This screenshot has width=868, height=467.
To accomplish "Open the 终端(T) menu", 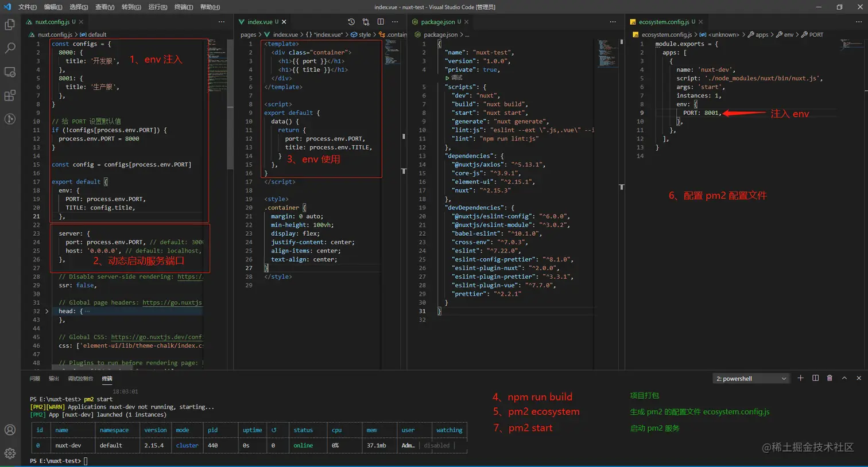I will [184, 7].
